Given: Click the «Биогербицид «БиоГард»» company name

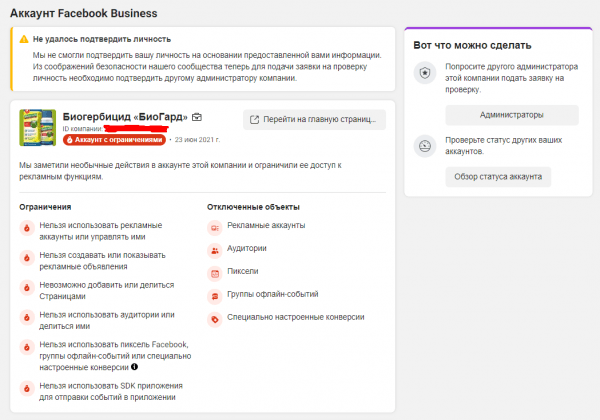Looking at the screenshot, I should point(125,117).
